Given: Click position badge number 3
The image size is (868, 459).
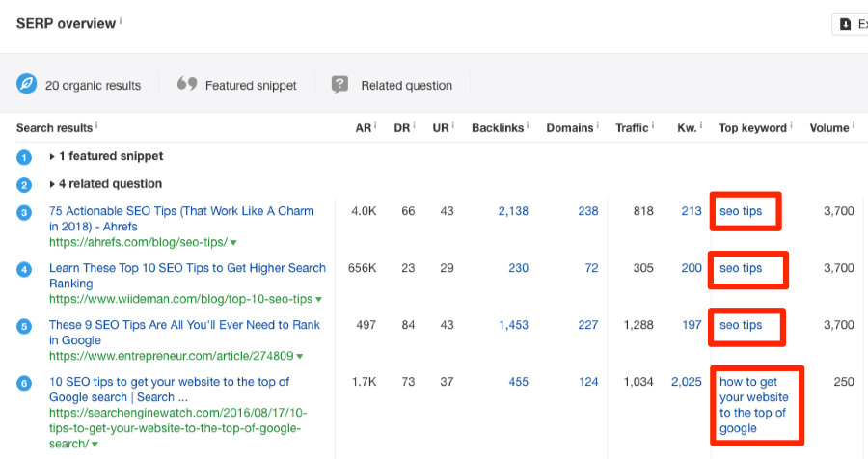Looking at the screenshot, I should pyautogui.click(x=24, y=212).
